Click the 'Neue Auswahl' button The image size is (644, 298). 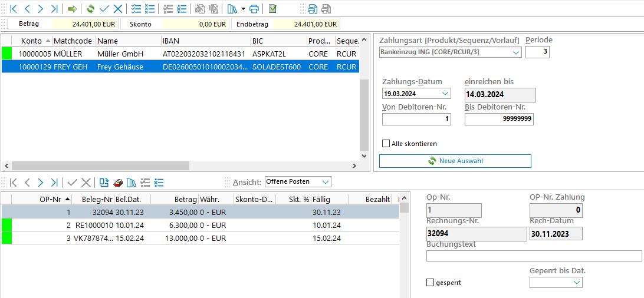tap(455, 161)
